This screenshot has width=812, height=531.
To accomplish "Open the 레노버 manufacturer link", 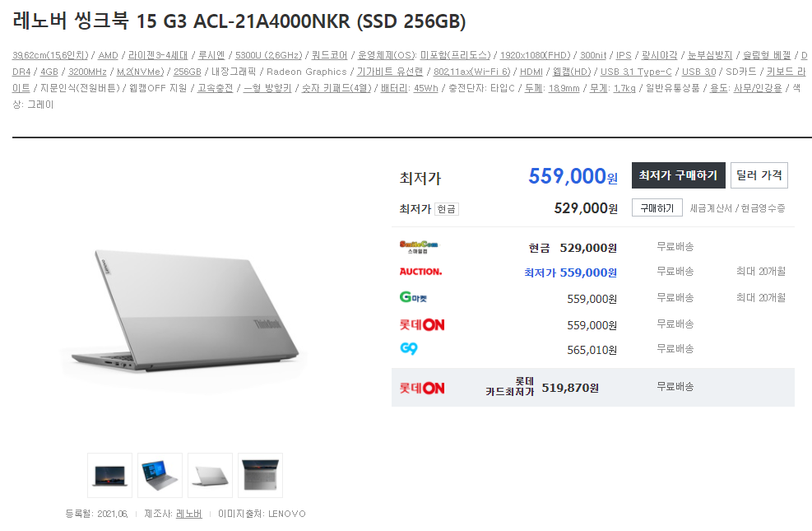I will (189, 514).
